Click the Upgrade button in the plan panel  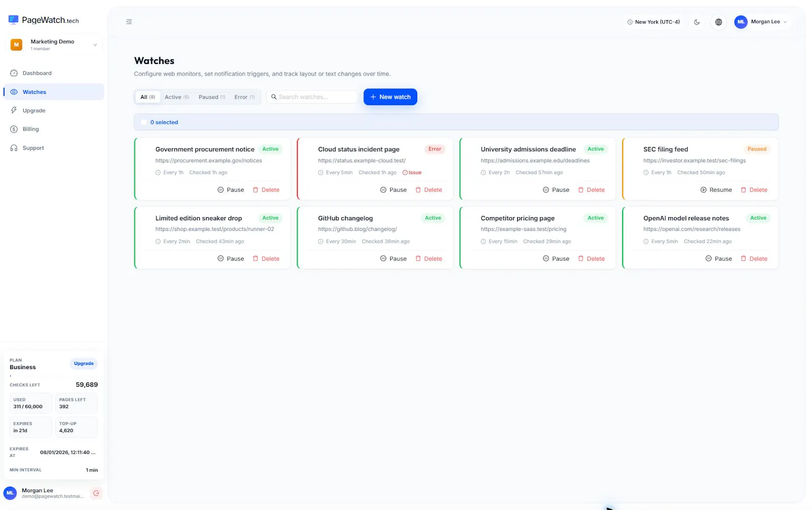84,363
